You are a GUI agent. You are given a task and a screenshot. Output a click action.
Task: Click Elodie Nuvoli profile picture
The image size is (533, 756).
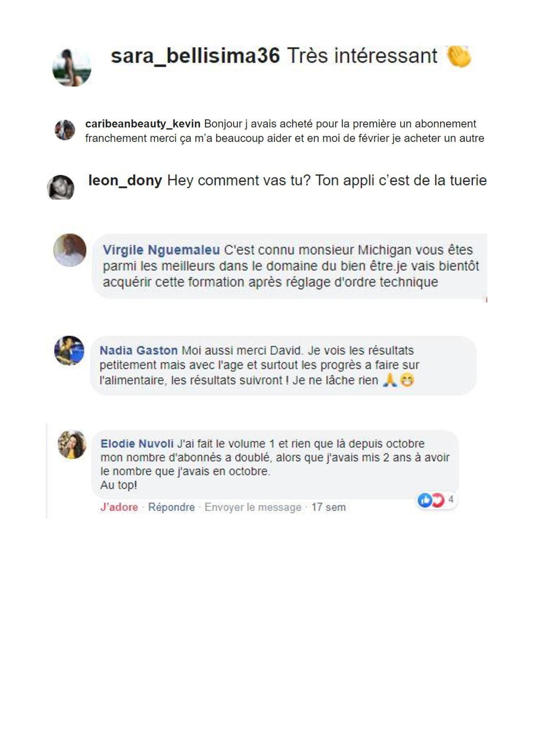click(72, 445)
